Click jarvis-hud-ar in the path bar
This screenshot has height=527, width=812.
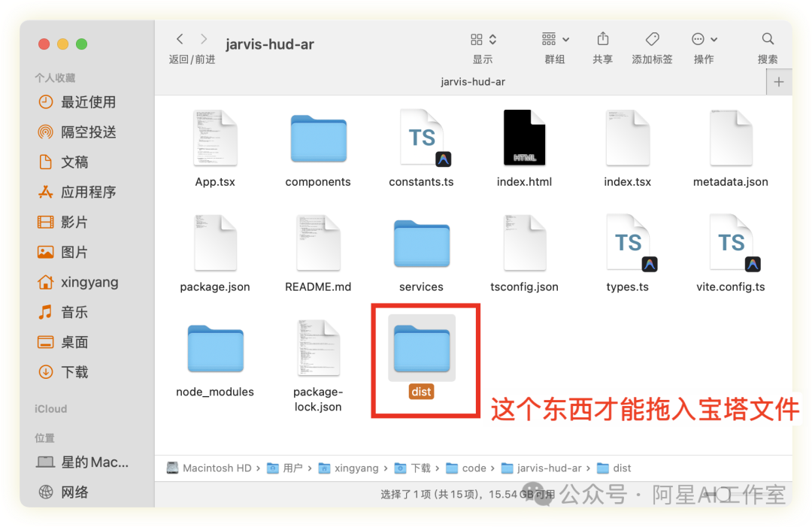click(541, 468)
